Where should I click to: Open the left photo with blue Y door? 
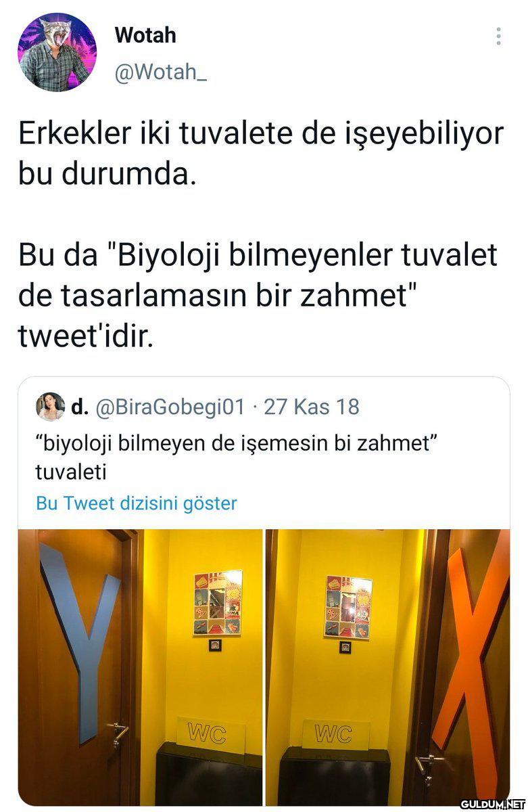[x=140, y=667]
